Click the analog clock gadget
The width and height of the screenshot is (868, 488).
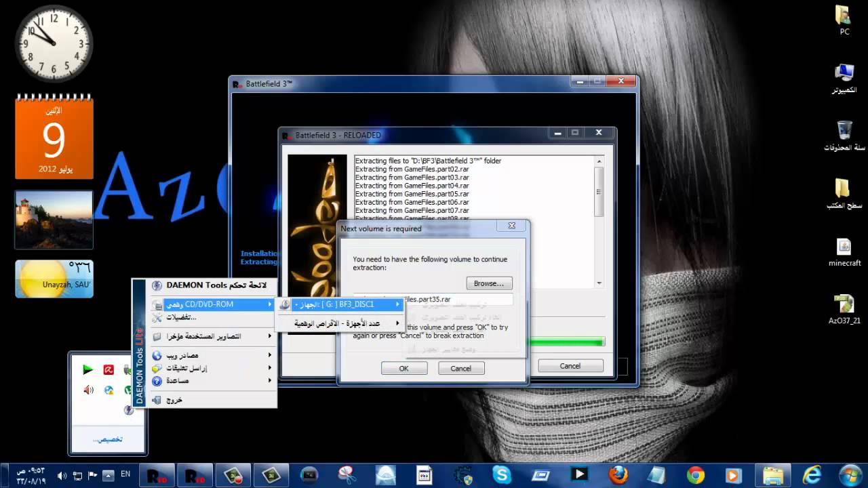[x=54, y=45]
